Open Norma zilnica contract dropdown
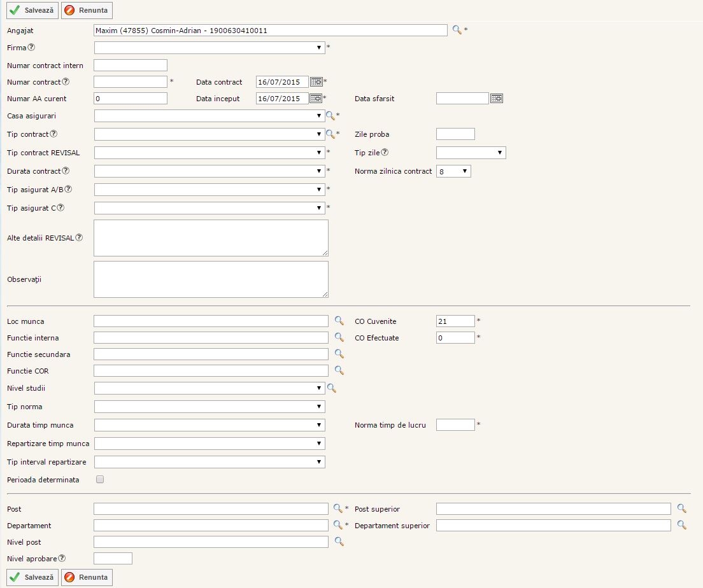 tap(453, 171)
